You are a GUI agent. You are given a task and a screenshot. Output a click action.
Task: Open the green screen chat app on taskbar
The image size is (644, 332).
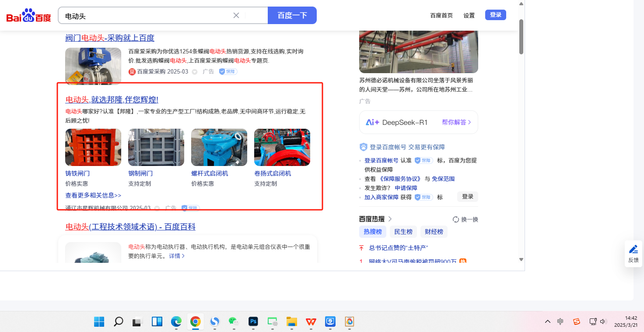[273, 322]
